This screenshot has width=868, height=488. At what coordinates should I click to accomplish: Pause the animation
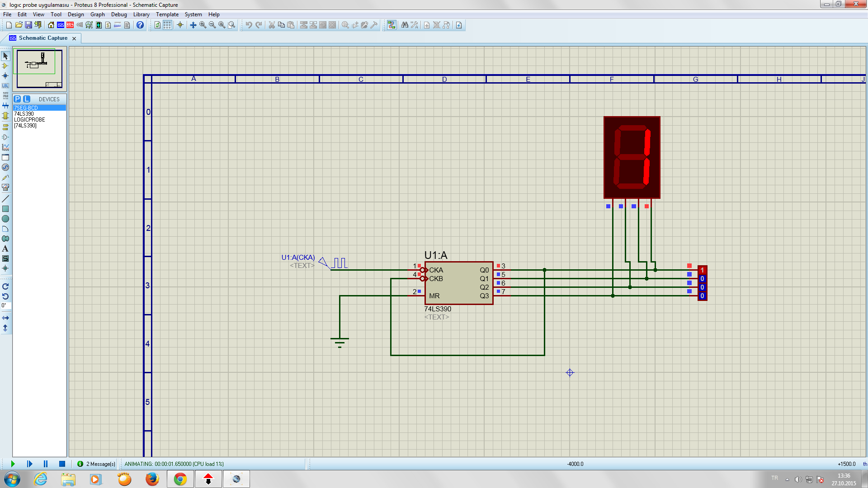coord(46,464)
